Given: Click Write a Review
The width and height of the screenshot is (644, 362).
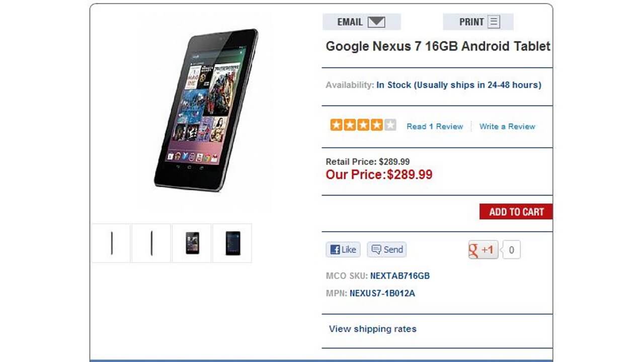Looking at the screenshot, I should click(x=507, y=126).
